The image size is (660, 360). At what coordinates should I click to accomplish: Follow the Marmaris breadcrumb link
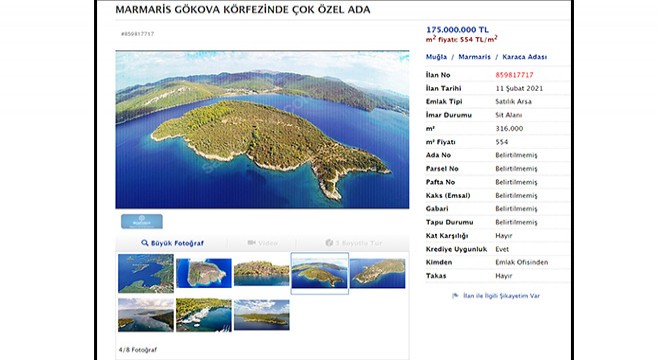click(474, 57)
